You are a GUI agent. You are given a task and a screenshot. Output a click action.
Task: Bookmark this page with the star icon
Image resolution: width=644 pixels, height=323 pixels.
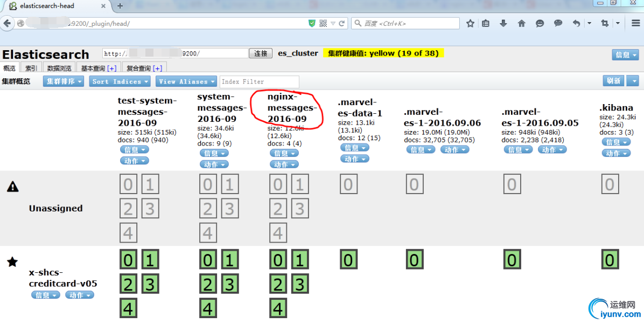tap(470, 23)
